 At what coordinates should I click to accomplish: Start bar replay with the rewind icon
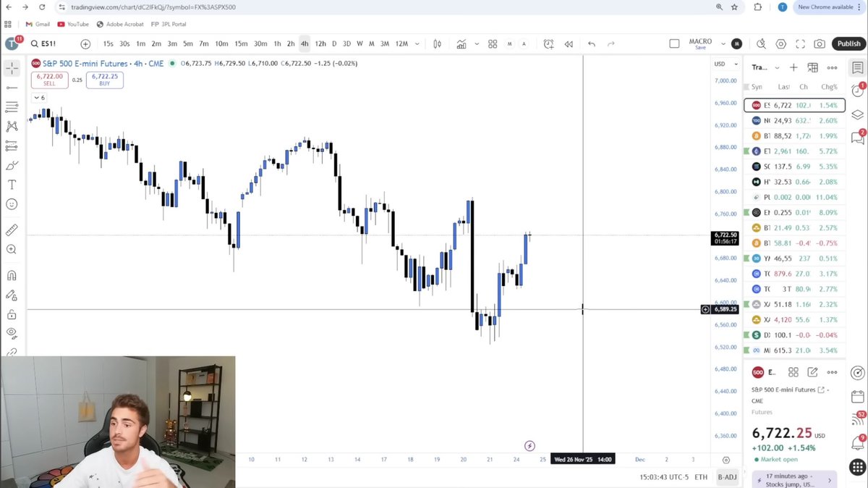point(569,43)
